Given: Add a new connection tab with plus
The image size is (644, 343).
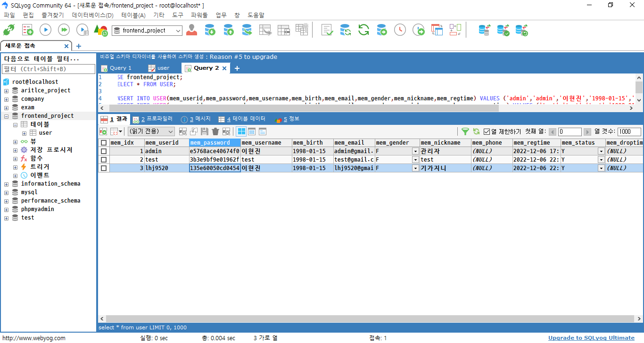Looking at the screenshot, I should coord(79,46).
